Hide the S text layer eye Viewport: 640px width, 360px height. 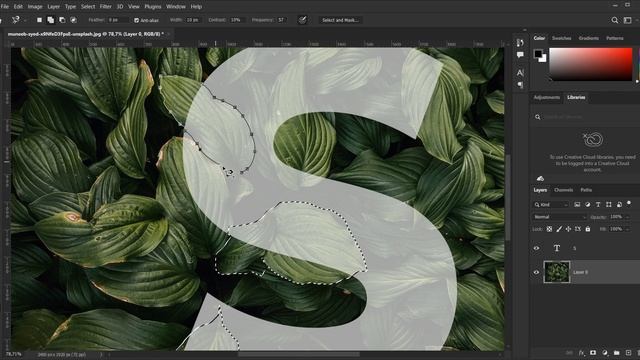click(536, 248)
